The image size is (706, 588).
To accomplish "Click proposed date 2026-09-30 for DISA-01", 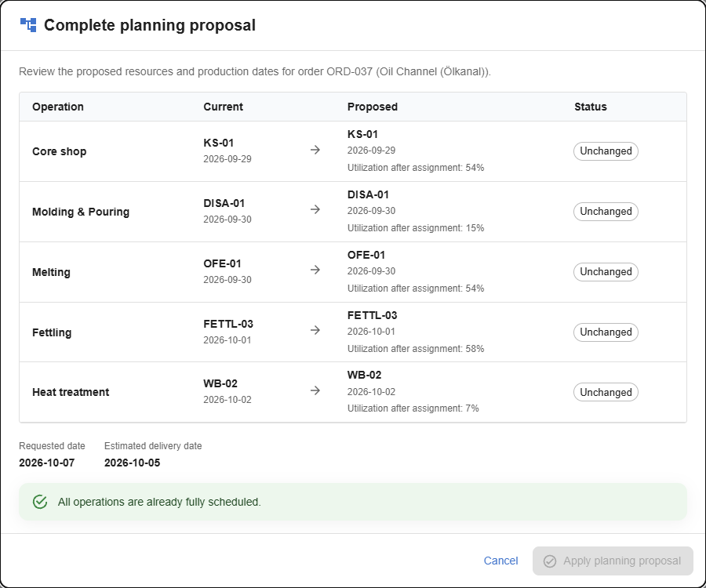I will point(372,211).
